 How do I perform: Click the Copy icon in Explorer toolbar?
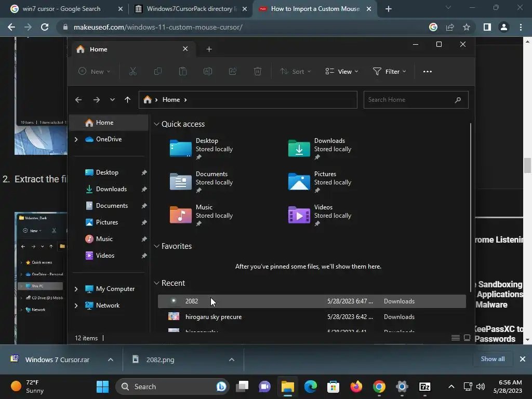coord(158,71)
